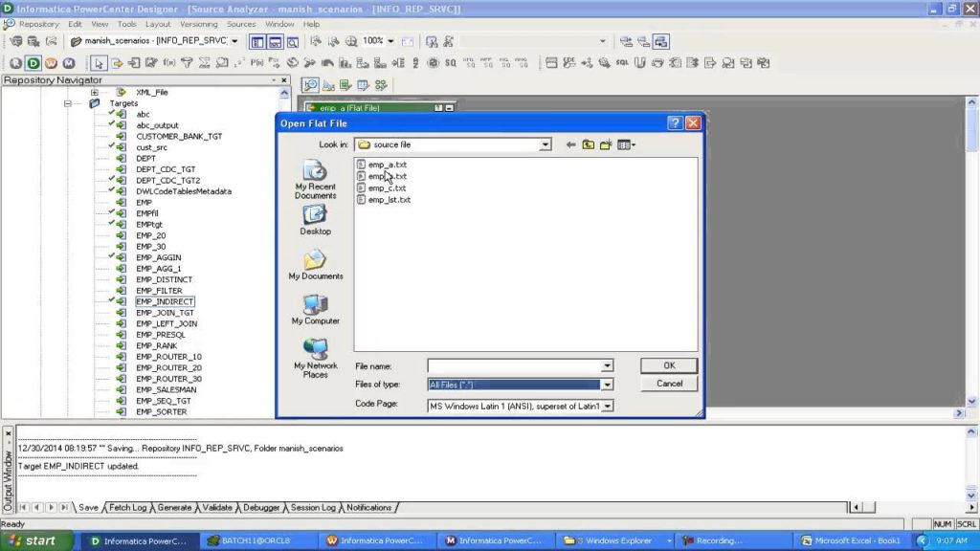This screenshot has width=980, height=551.
Task: Switch to Microsoft Excel Book1 taskbar item
Action: pos(851,541)
